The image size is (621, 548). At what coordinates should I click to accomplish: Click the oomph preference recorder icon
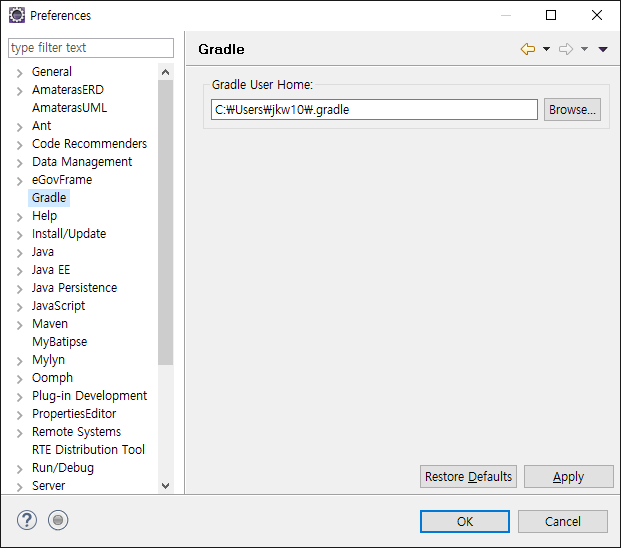coord(58,520)
